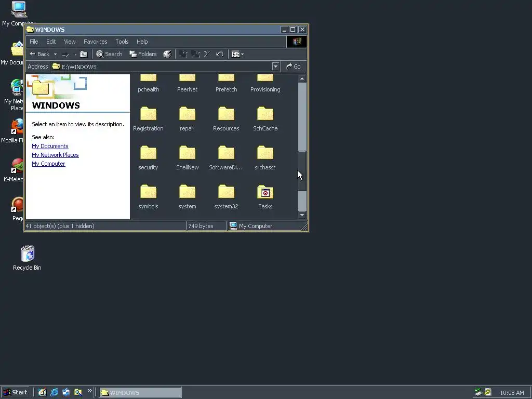Open the File menu
532x399 pixels.
(x=34, y=42)
